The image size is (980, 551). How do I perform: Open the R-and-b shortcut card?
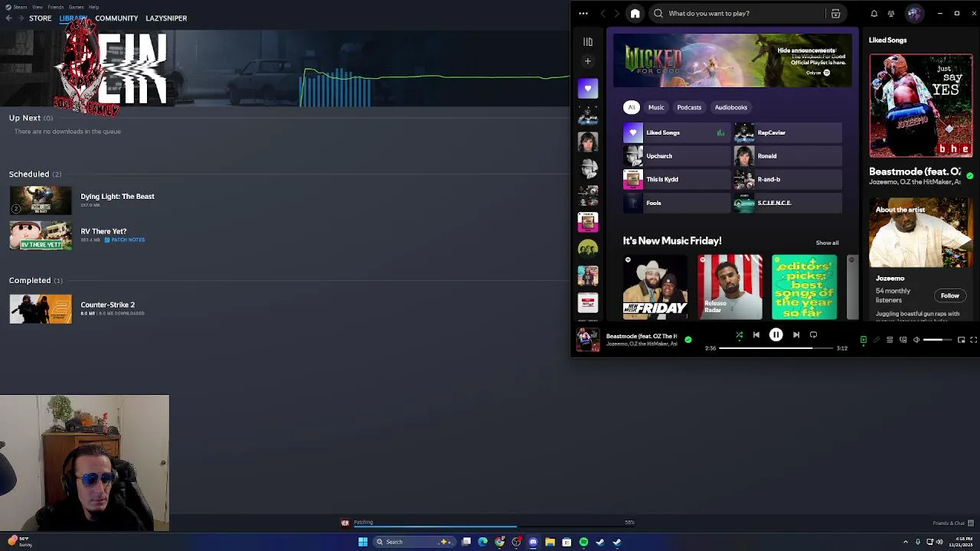788,179
